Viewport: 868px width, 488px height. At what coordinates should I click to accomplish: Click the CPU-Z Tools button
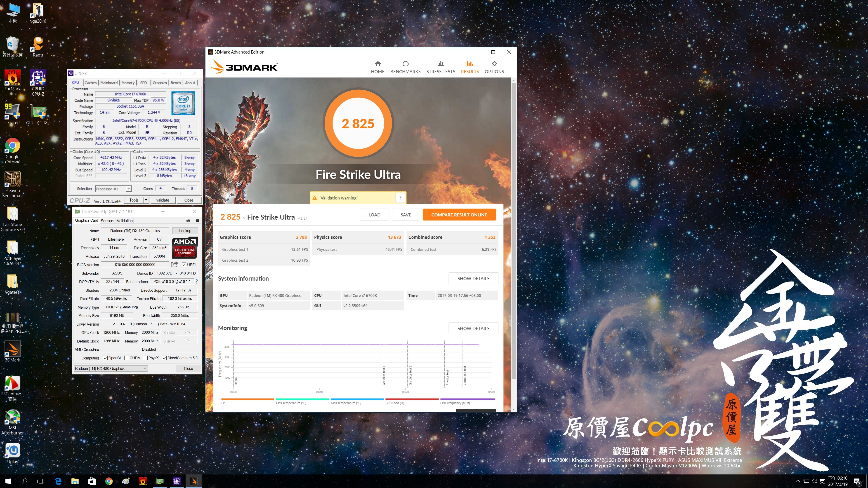(x=134, y=200)
